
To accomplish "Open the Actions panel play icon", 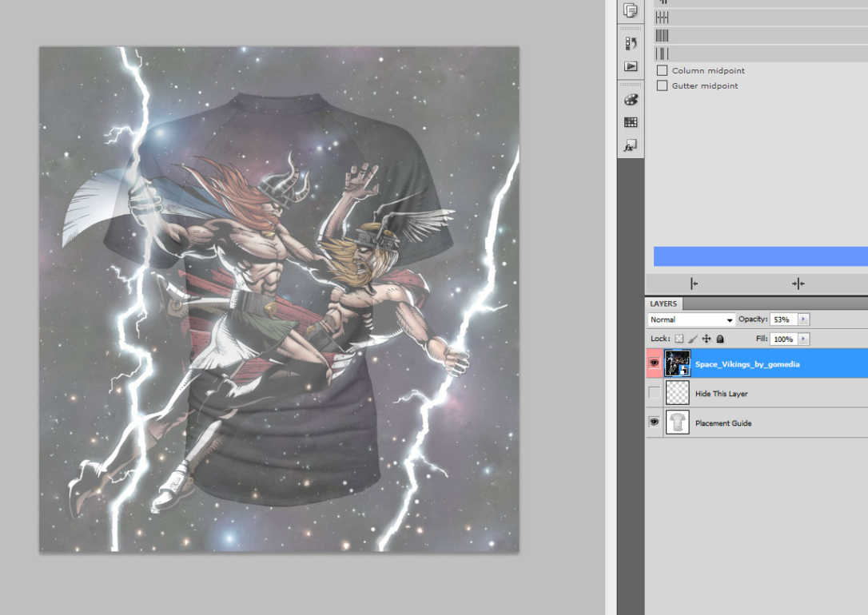I will click(631, 66).
